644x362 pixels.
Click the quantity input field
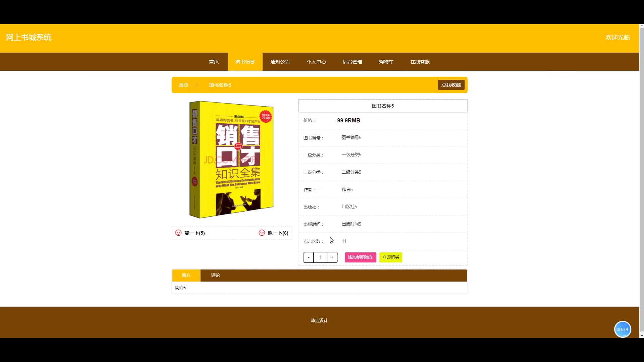(320, 257)
